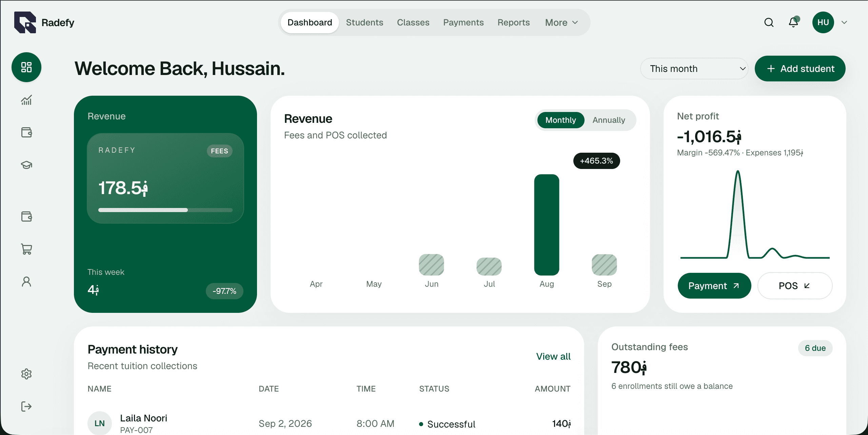Viewport: 868px width, 435px height.
Task: Click the Aug bar in the revenue chart
Action: click(547, 225)
